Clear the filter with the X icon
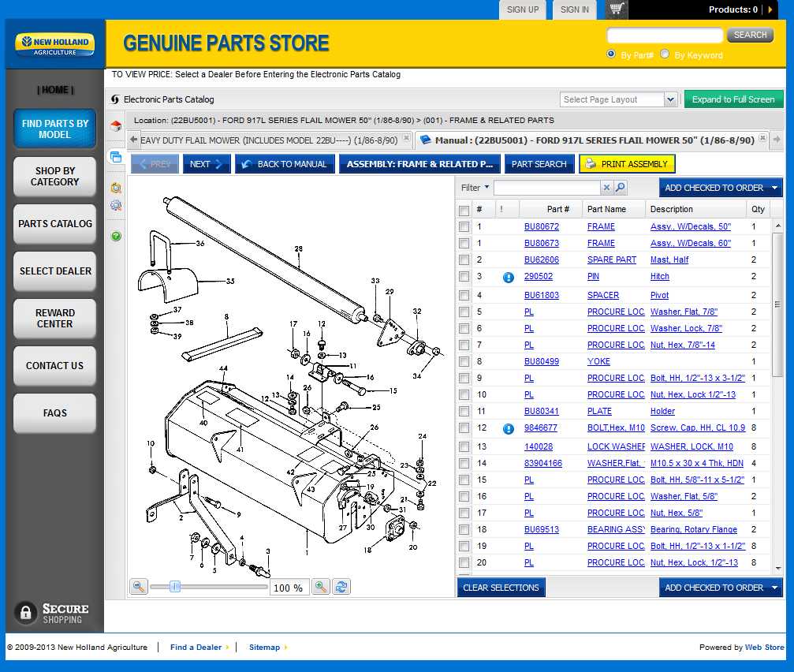794x672 pixels. coord(606,188)
